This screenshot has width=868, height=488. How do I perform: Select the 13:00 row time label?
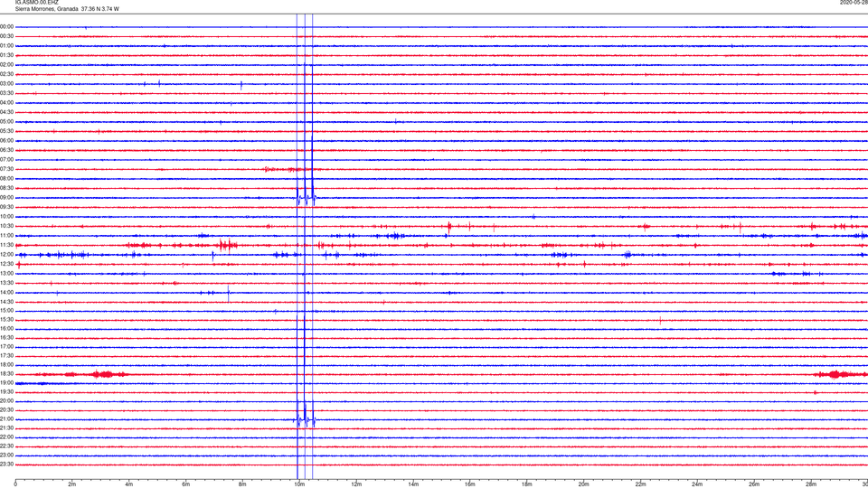6,273
